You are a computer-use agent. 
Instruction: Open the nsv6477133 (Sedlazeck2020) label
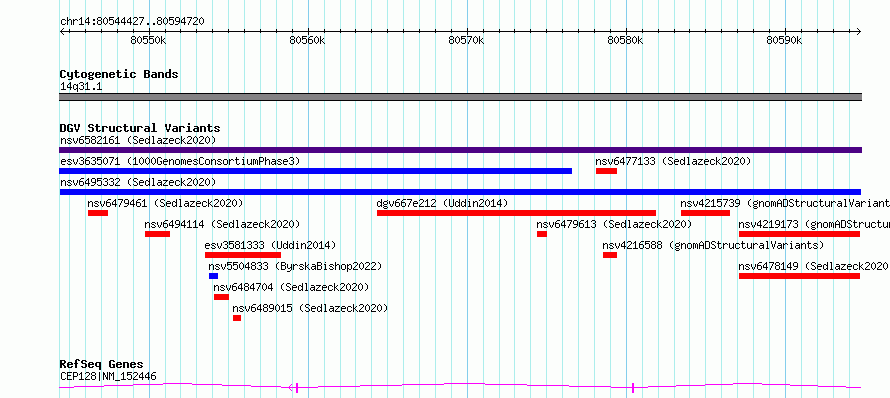[x=673, y=161]
